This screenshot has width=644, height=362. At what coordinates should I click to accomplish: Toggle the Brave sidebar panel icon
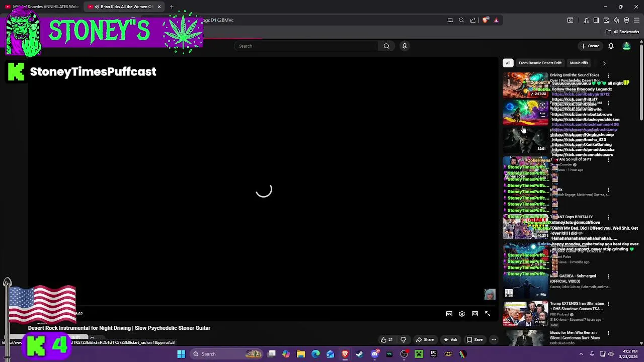point(596,20)
